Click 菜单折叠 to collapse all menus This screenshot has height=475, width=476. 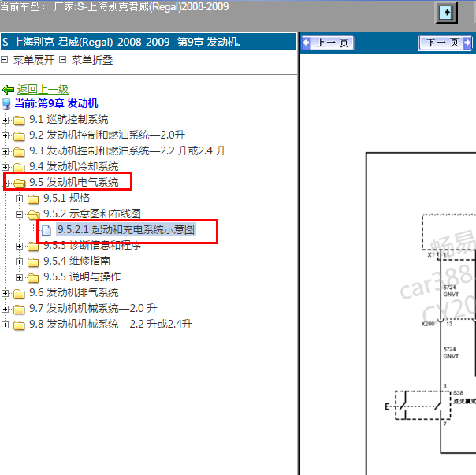(x=92, y=60)
